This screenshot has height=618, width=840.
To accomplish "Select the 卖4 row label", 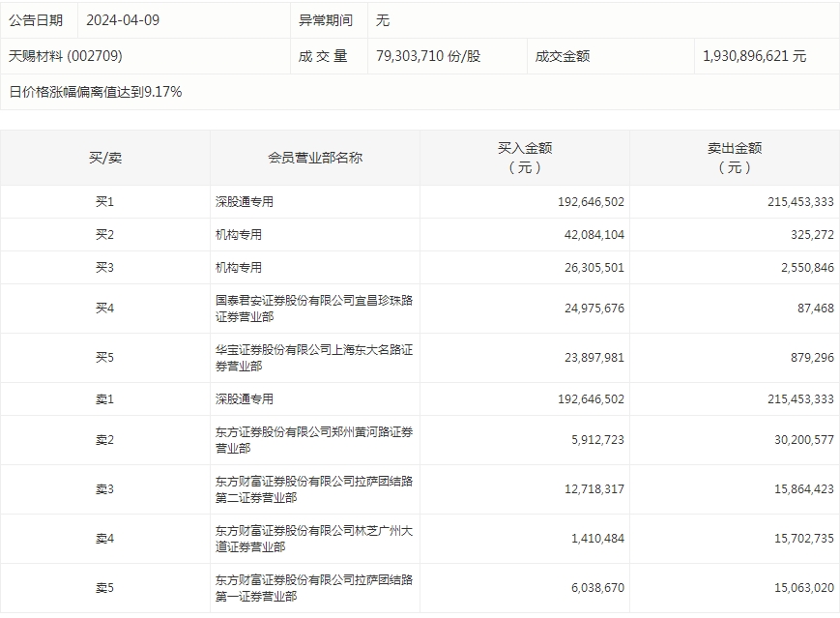I will pos(105,539).
